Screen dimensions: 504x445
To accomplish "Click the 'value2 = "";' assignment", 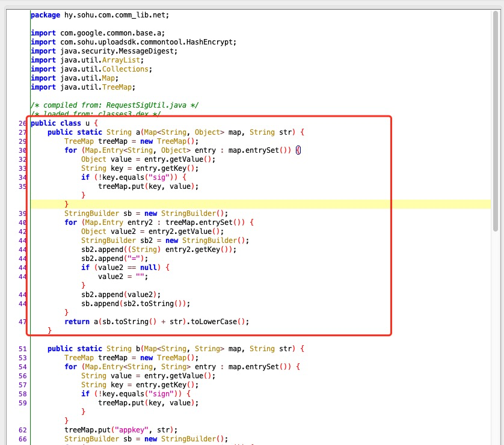I will tap(123, 276).
